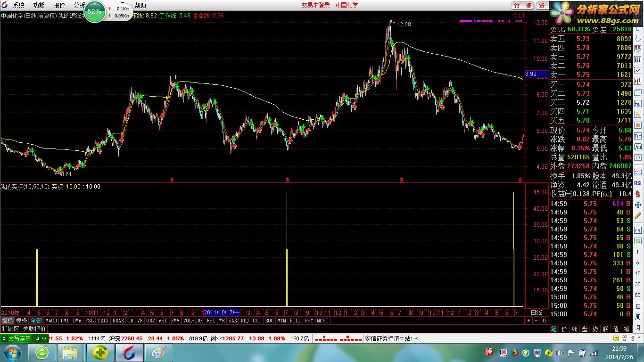
Task: Select the ASI indicator tab
Action: pyautogui.click(x=163, y=321)
